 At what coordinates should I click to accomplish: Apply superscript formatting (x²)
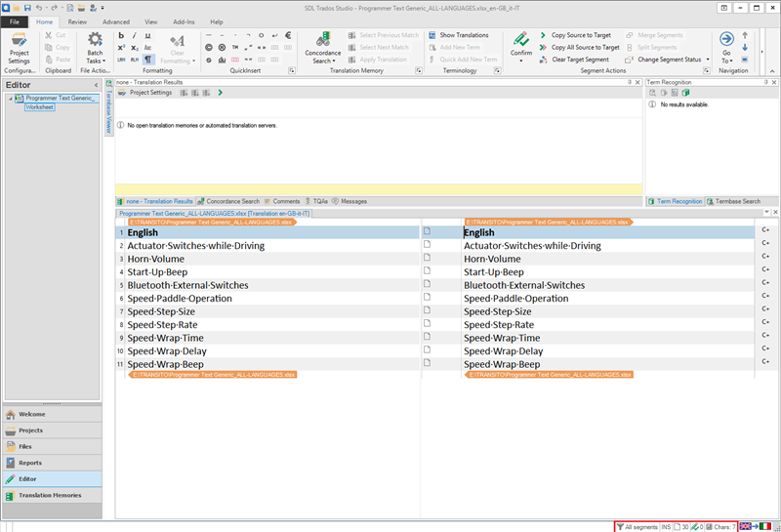pos(121,47)
